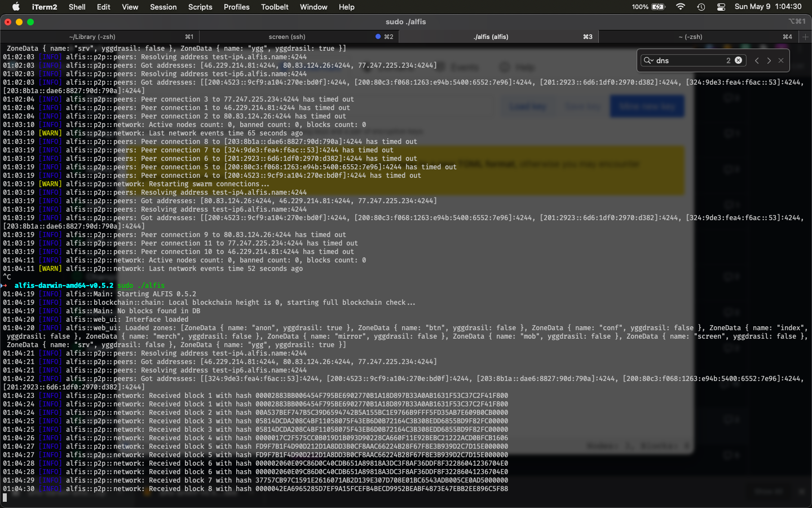Open the iTerm2 application menu
Image resolution: width=812 pixels, height=508 pixels.
[x=45, y=7]
